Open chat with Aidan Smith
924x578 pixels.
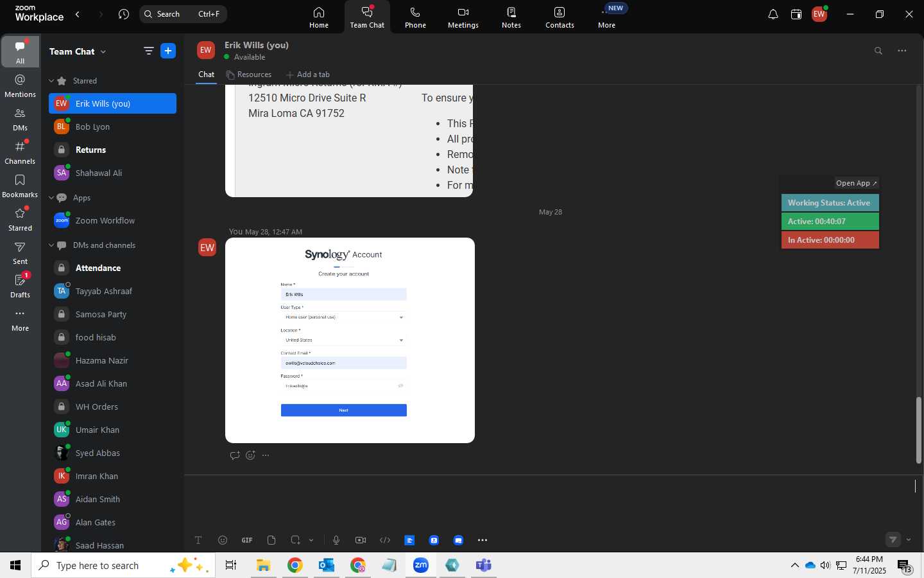113,499
